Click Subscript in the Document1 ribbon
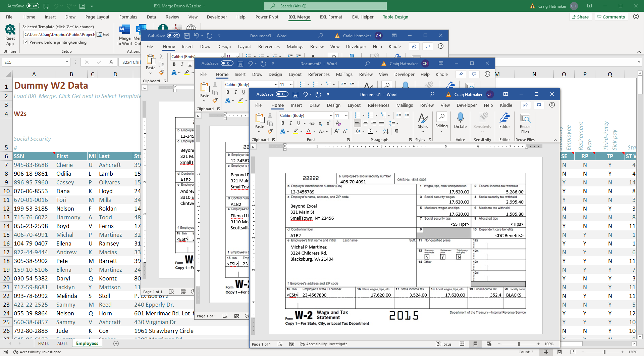Screen dimensions: 644x356 (x=320, y=123)
